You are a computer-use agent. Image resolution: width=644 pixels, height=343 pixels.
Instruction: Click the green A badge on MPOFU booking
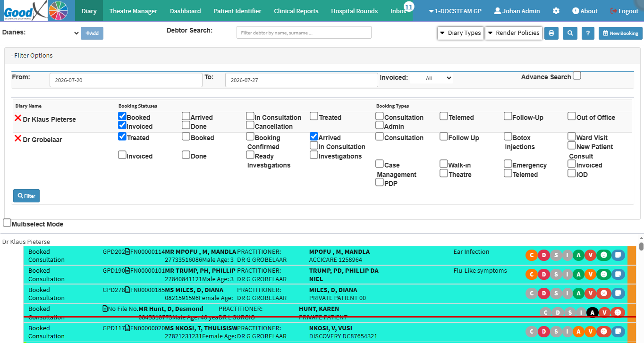tap(579, 255)
